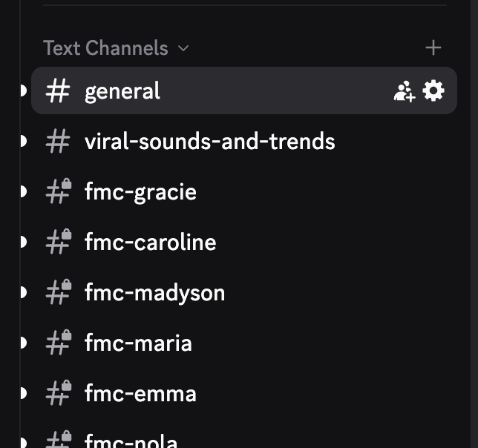Click the locked hash icon for fmc-emma
This screenshot has width=478, height=448.
tap(59, 393)
